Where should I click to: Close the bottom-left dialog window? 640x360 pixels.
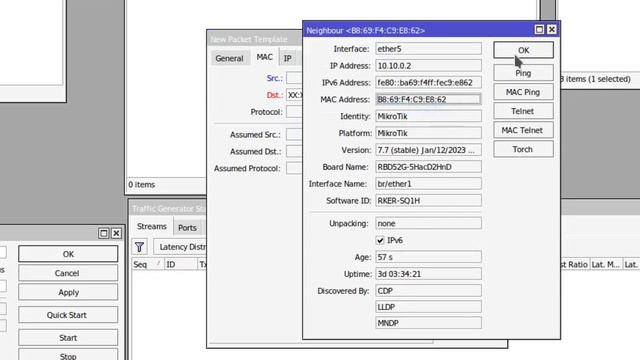[x=116, y=233]
